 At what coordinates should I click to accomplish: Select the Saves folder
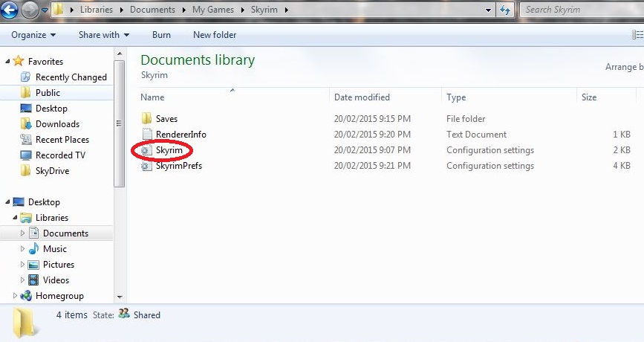tap(166, 119)
